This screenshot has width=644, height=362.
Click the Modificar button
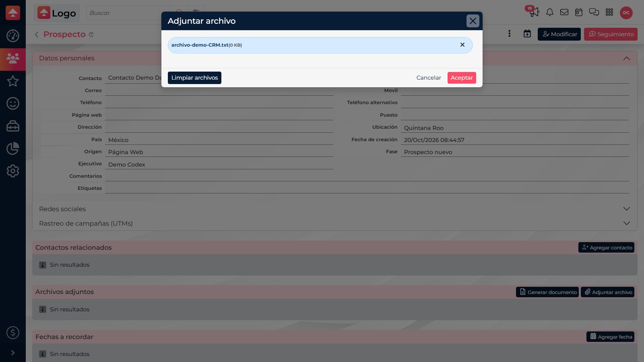(x=559, y=34)
